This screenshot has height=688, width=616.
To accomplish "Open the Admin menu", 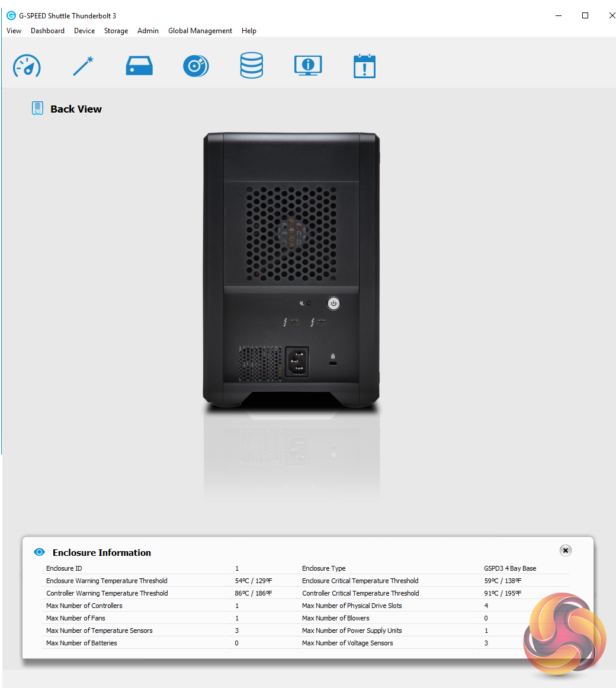I will [147, 31].
